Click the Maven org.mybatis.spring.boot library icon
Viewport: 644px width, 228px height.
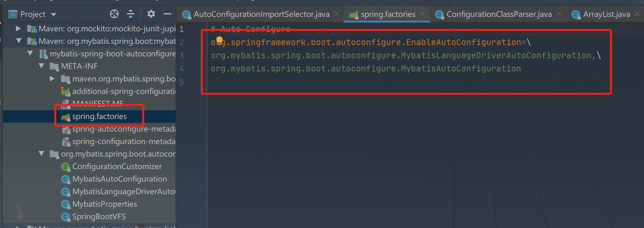[x=32, y=41]
